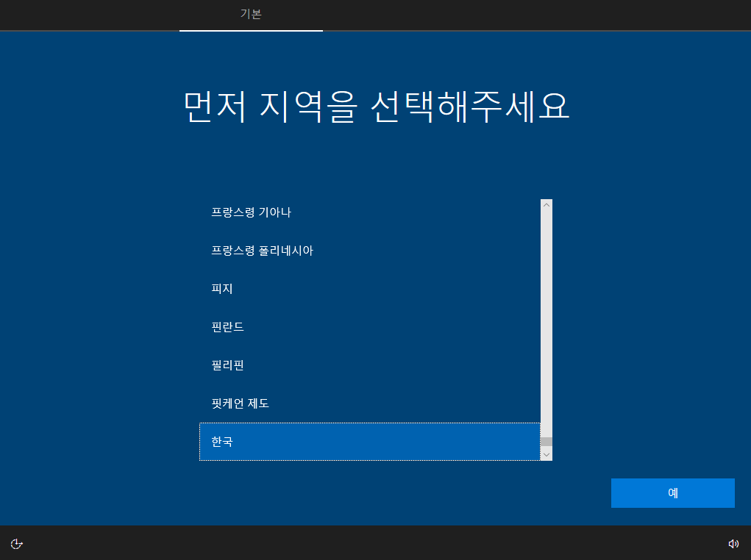Click the region list scrollbar thumb
Viewport: 751px width, 560px height.
pyautogui.click(x=547, y=442)
